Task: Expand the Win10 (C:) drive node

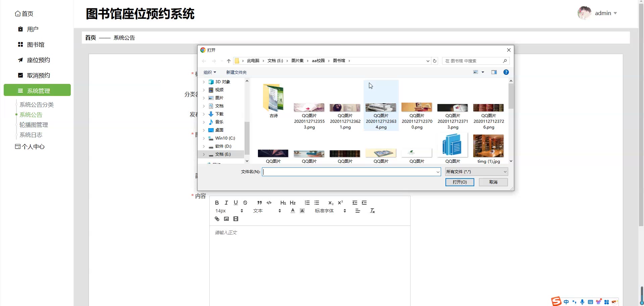Action: (204, 138)
